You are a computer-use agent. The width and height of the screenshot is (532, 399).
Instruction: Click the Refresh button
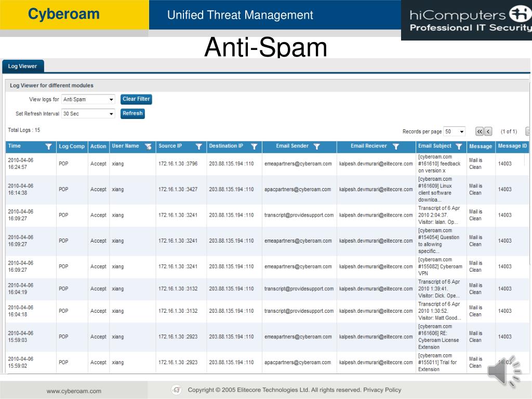132,113
